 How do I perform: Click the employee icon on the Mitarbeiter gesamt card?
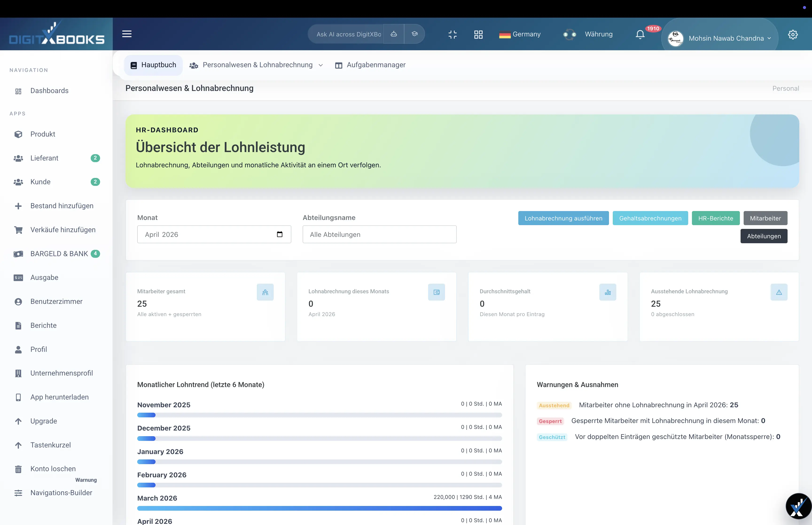click(265, 292)
